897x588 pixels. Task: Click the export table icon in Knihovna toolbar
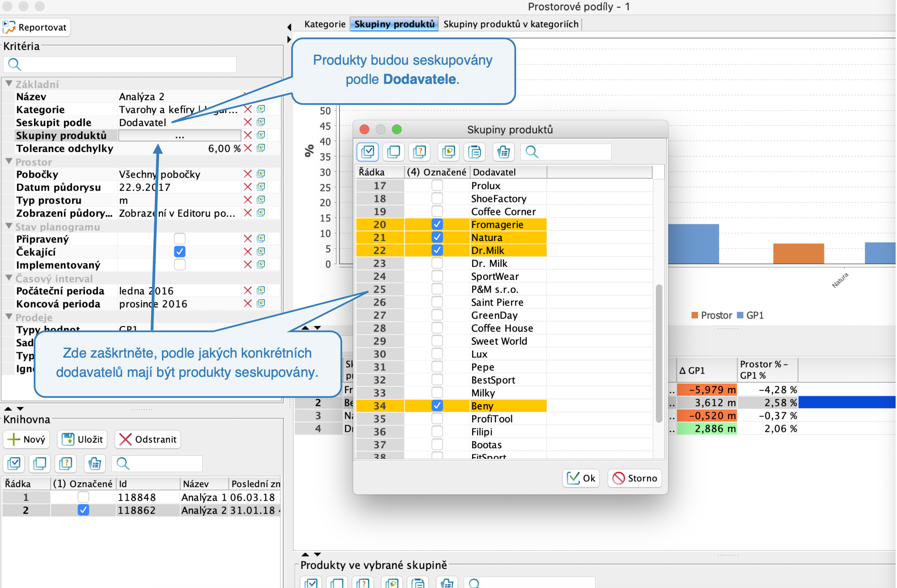[94, 463]
